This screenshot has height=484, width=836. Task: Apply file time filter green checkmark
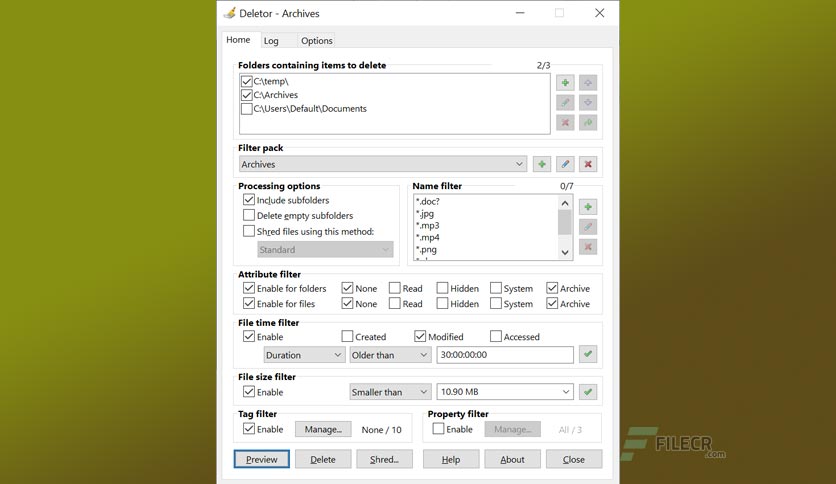tap(588, 354)
